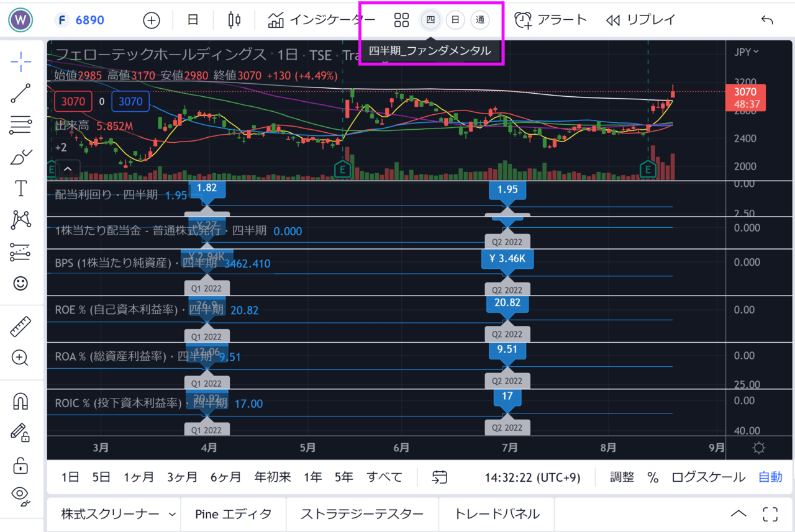Screen dimensions: 795x532
Task: Open the 株式スクリーナー dropdown arrow
Action: (x=172, y=515)
